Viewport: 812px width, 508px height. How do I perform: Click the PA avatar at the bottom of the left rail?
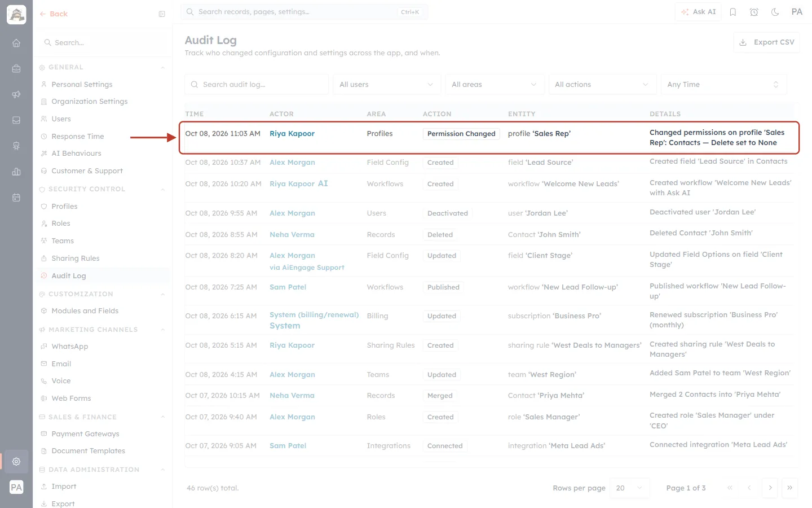(x=16, y=487)
